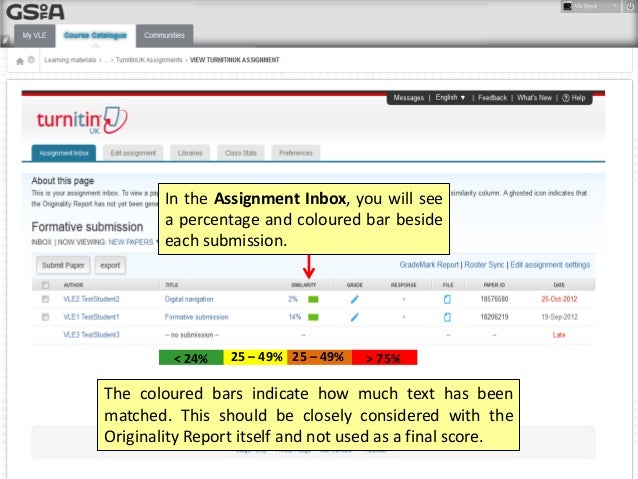Select the Edit assignment tab
The width and height of the screenshot is (638, 479).
[133, 153]
